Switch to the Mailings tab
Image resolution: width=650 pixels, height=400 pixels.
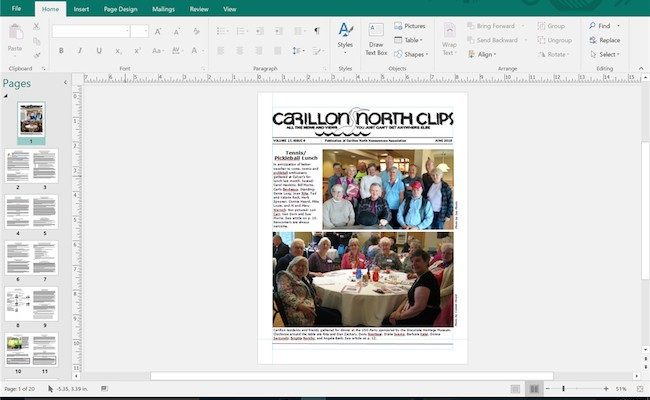[163, 9]
